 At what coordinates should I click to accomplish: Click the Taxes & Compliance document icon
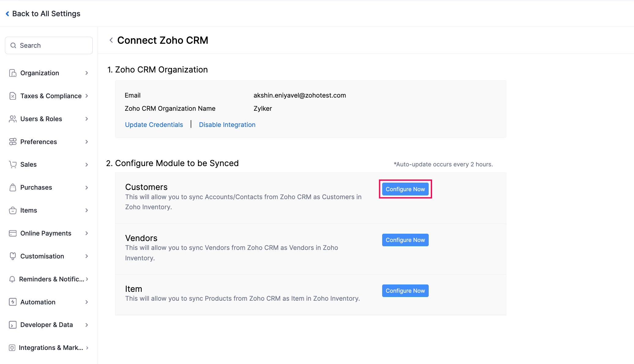13,96
